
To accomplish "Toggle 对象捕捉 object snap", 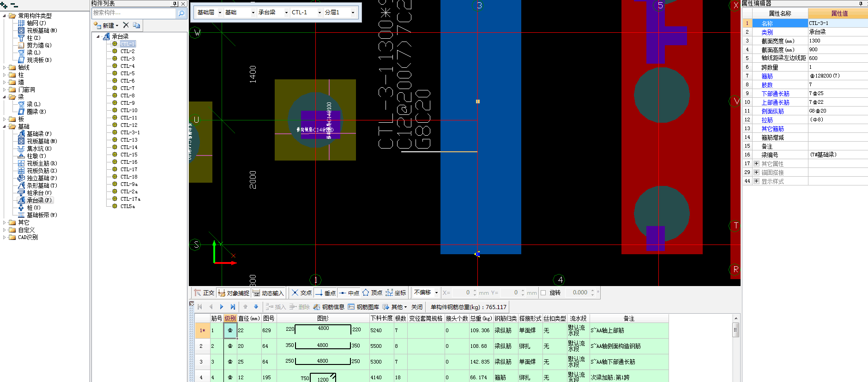I will (x=234, y=293).
